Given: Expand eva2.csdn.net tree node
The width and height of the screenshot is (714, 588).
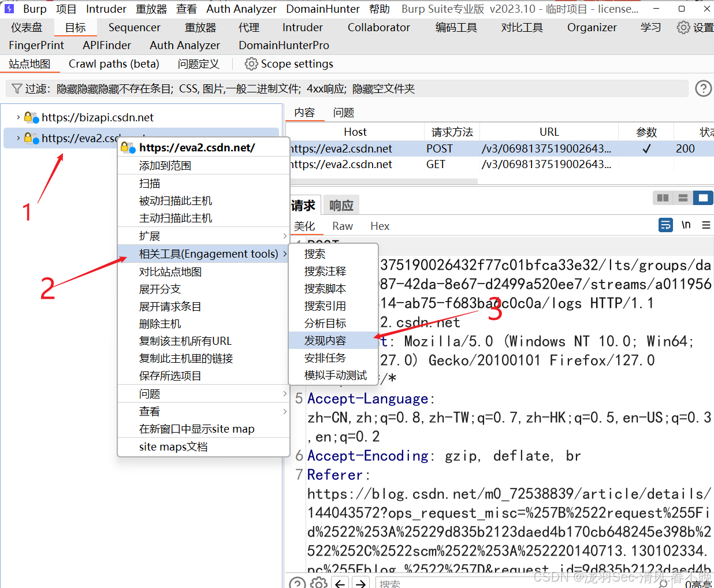Looking at the screenshot, I should click(x=18, y=138).
